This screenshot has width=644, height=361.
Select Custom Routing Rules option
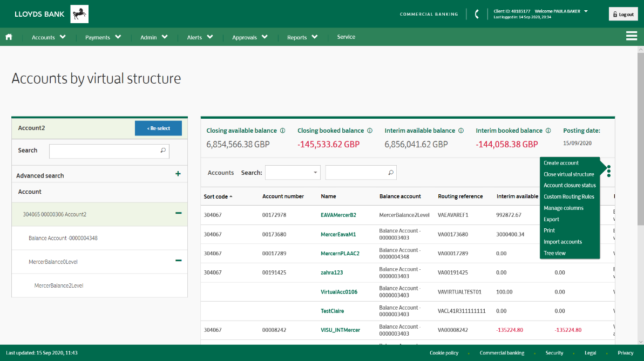(568, 197)
